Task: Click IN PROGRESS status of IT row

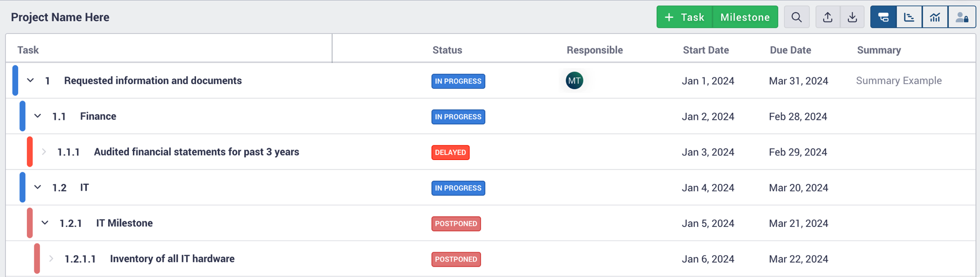Action: (458, 188)
